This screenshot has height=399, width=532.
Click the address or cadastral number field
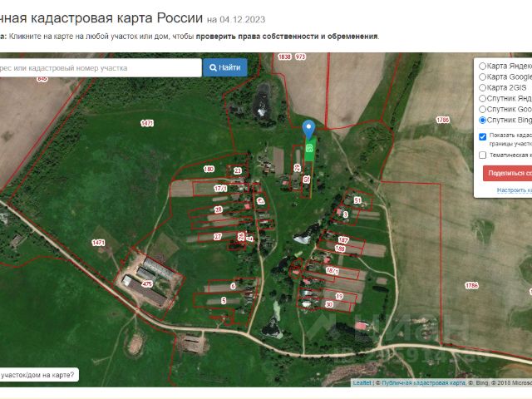pos(100,67)
